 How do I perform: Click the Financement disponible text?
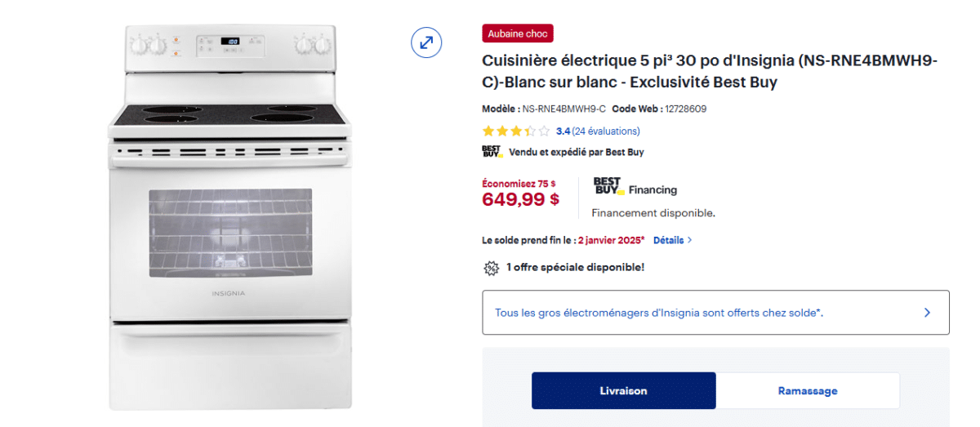pyautogui.click(x=653, y=213)
